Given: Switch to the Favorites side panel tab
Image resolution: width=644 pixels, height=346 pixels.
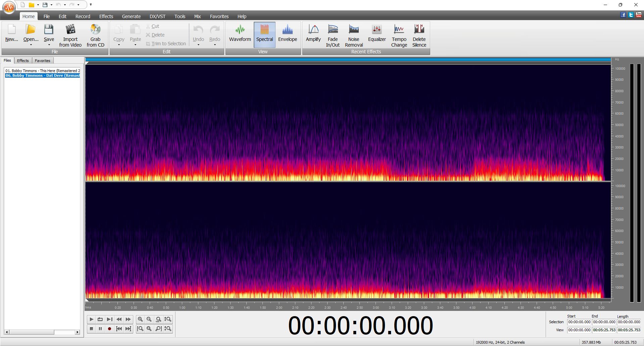Looking at the screenshot, I should pos(43,61).
